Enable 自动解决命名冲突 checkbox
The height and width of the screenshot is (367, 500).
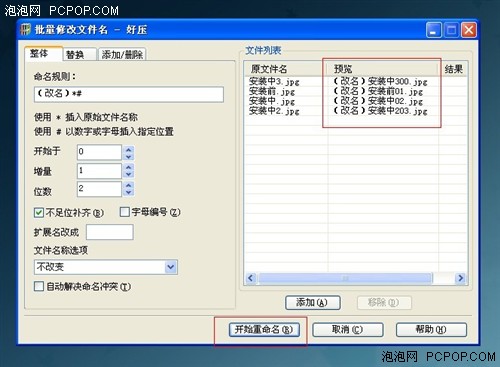[39, 286]
